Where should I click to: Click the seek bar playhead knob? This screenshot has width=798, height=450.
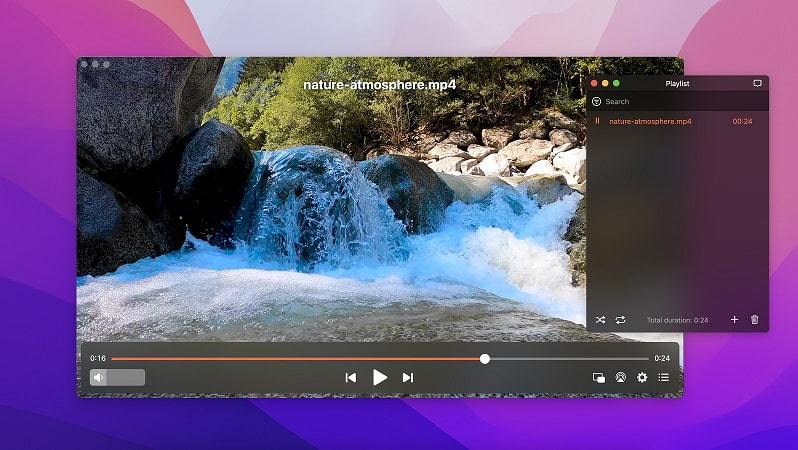[484, 359]
